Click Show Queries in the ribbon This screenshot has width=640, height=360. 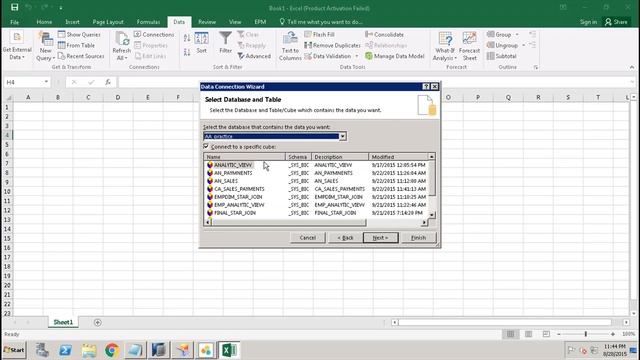tap(79, 35)
